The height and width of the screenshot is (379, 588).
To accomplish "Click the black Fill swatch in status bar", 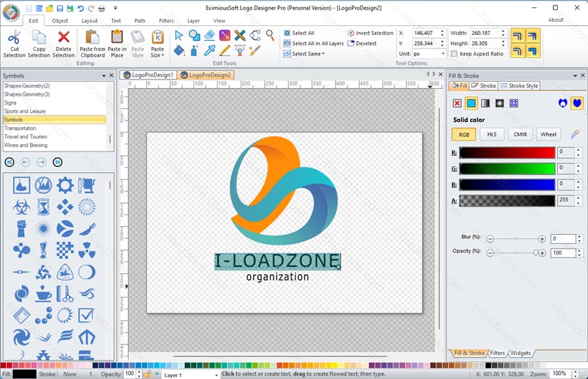I will coord(25,374).
